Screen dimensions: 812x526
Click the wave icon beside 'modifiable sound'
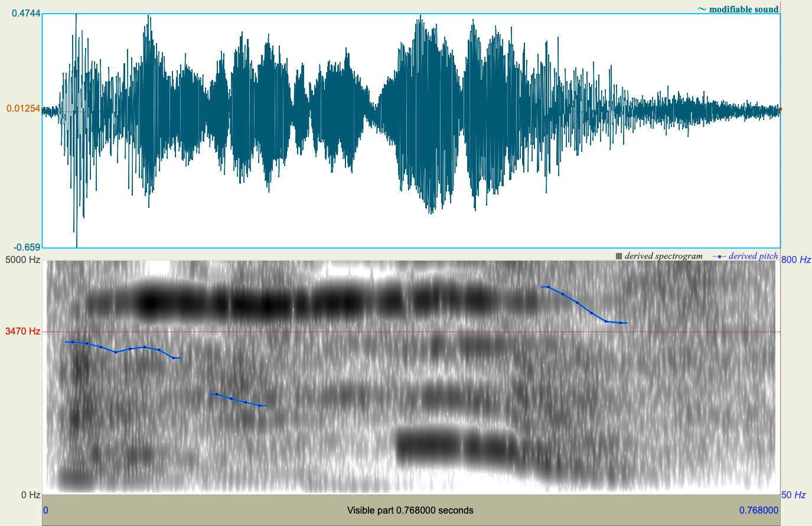click(x=703, y=9)
